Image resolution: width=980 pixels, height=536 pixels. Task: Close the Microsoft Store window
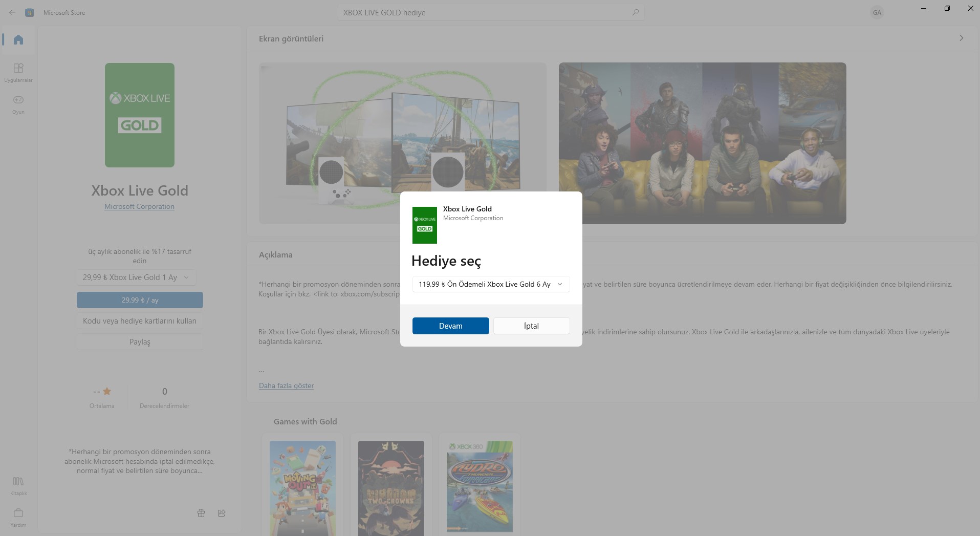pos(970,8)
